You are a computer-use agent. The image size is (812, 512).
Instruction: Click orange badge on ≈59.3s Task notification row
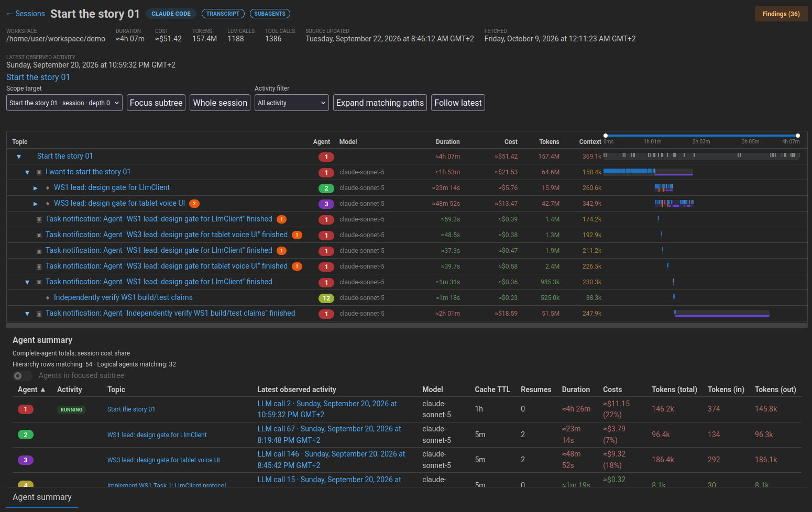(x=281, y=219)
